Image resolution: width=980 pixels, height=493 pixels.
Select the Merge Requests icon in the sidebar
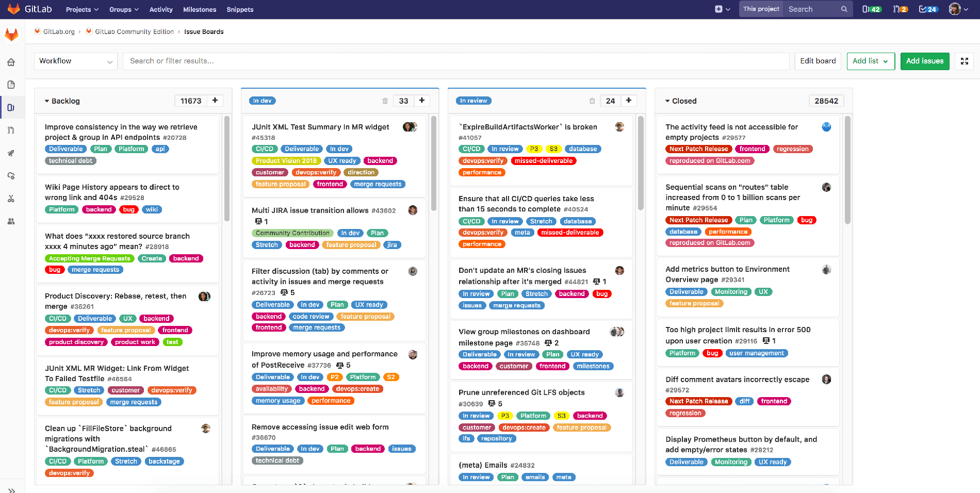(11, 130)
